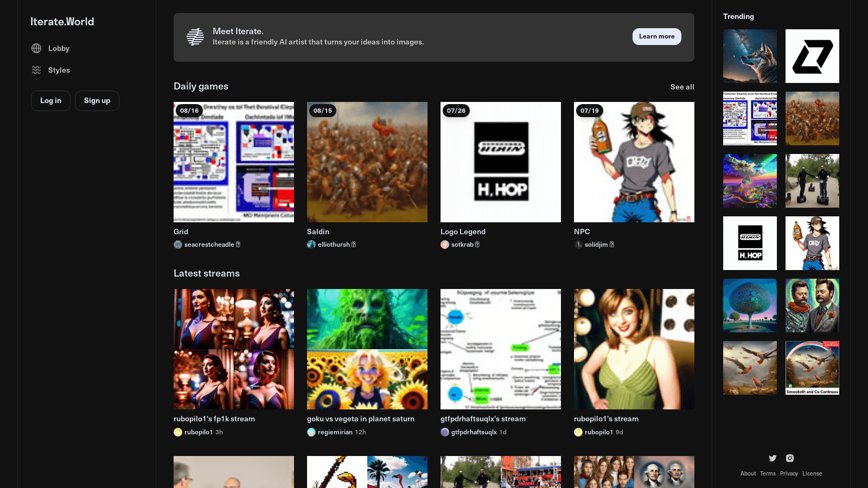Open the trending mustached men portrait
This screenshot has width=868, height=488.
click(812, 305)
